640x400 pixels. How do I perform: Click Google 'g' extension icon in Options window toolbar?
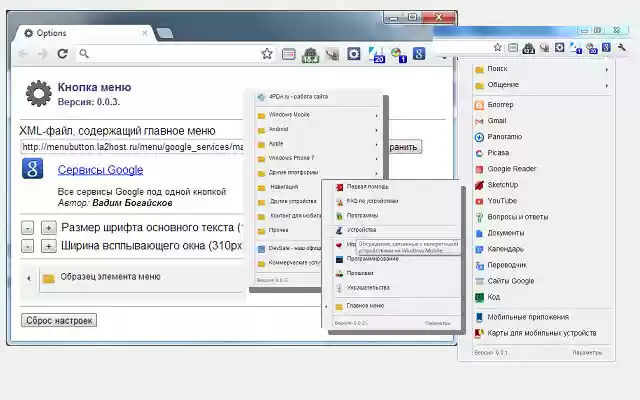[x=419, y=53]
